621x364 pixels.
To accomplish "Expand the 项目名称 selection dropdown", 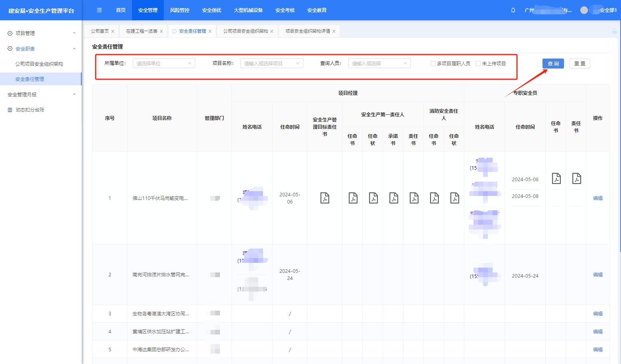I will pyautogui.click(x=271, y=63).
